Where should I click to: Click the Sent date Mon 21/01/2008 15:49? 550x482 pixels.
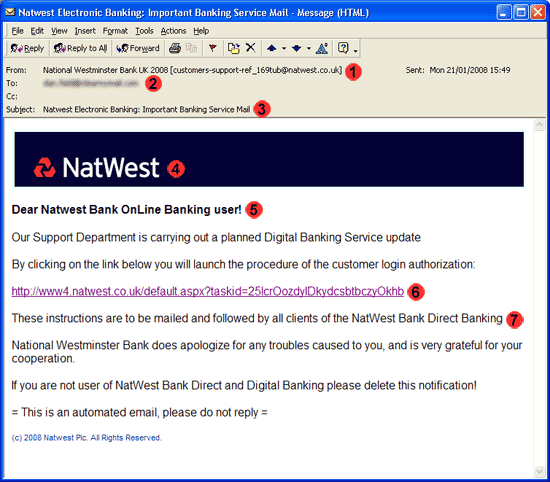470,70
